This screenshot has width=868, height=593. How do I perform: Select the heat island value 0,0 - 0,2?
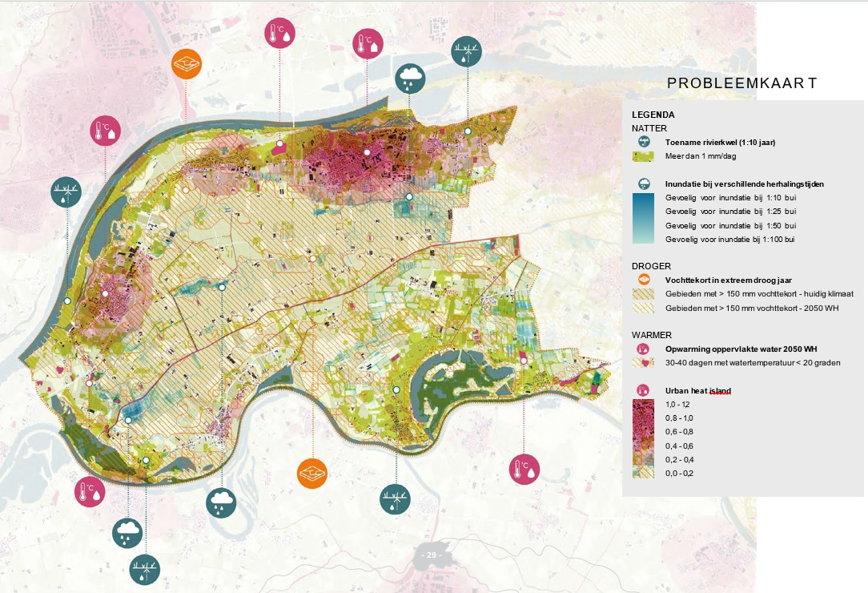tap(679, 474)
